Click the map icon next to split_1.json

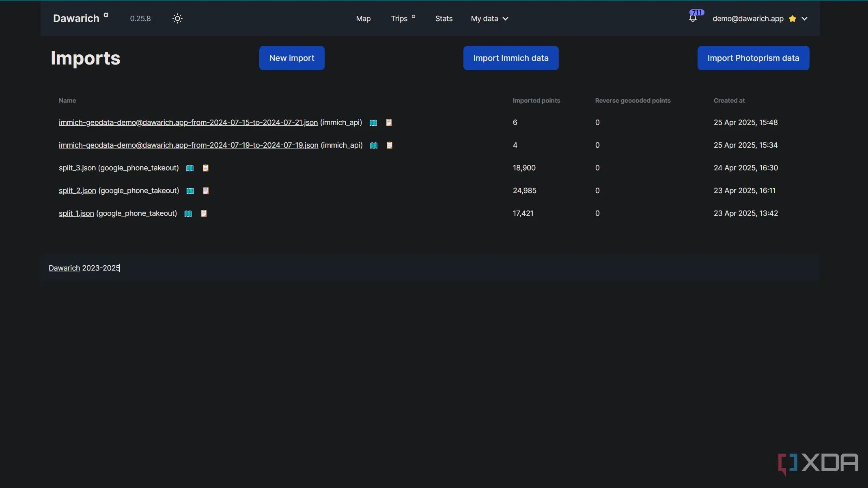tap(188, 213)
